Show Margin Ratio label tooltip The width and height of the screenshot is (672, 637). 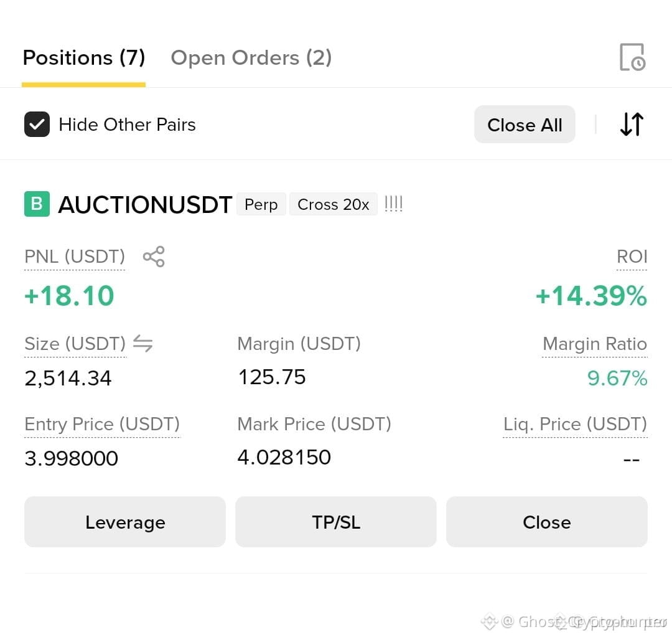tap(595, 344)
